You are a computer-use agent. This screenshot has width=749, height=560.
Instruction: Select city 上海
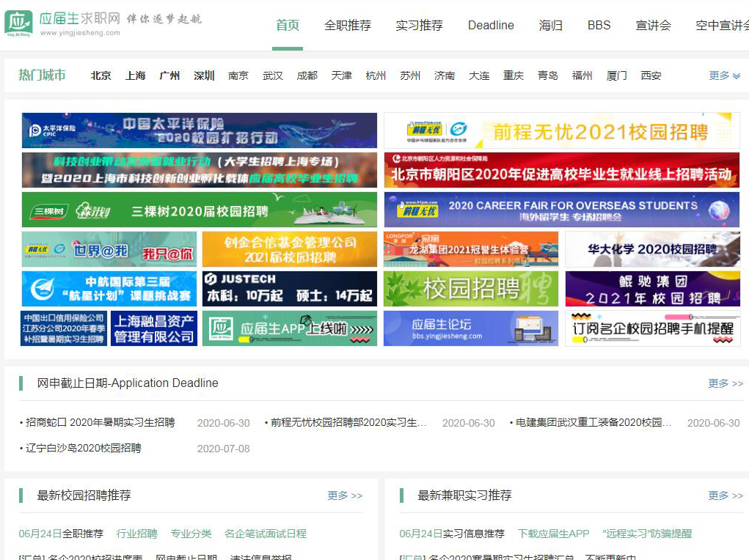pyautogui.click(x=135, y=75)
